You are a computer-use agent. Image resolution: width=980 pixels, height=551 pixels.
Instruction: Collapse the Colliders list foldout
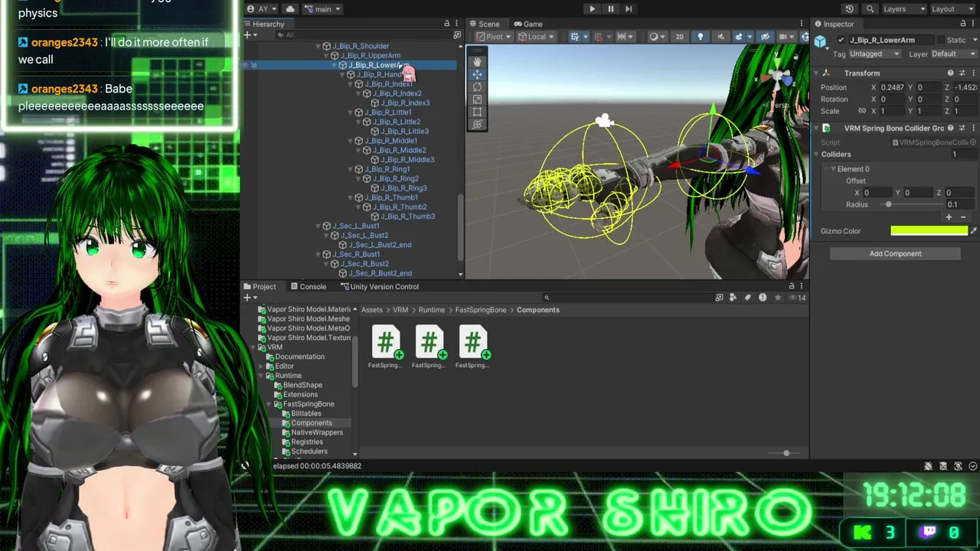point(816,155)
